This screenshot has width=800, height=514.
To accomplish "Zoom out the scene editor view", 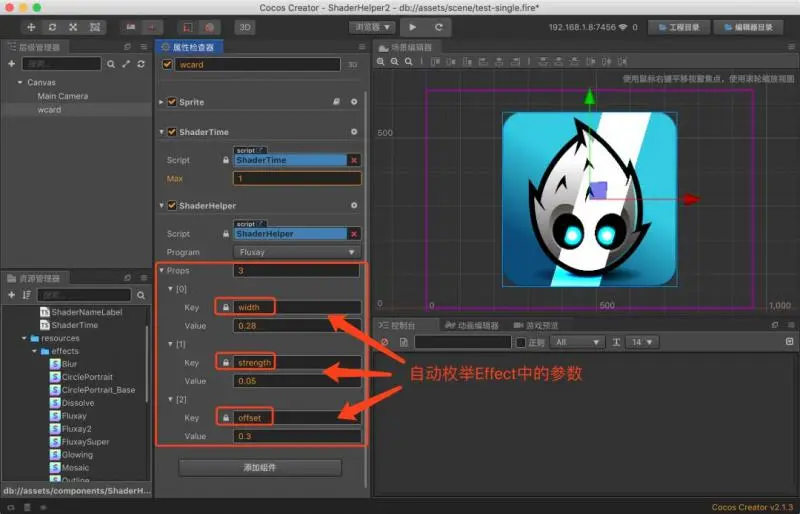I will click(x=394, y=62).
